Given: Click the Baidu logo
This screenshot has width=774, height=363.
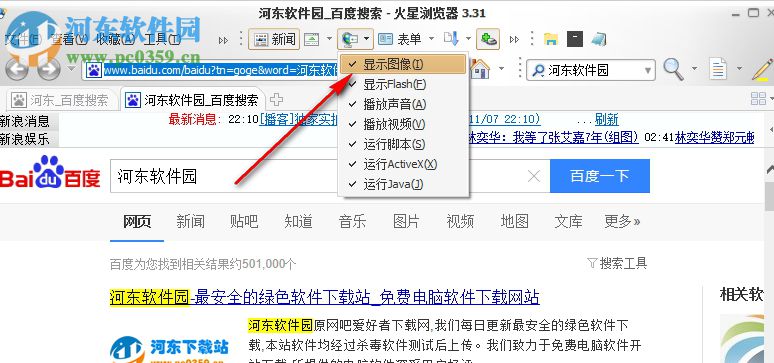Looking at the screenshot, I should 50,172.
